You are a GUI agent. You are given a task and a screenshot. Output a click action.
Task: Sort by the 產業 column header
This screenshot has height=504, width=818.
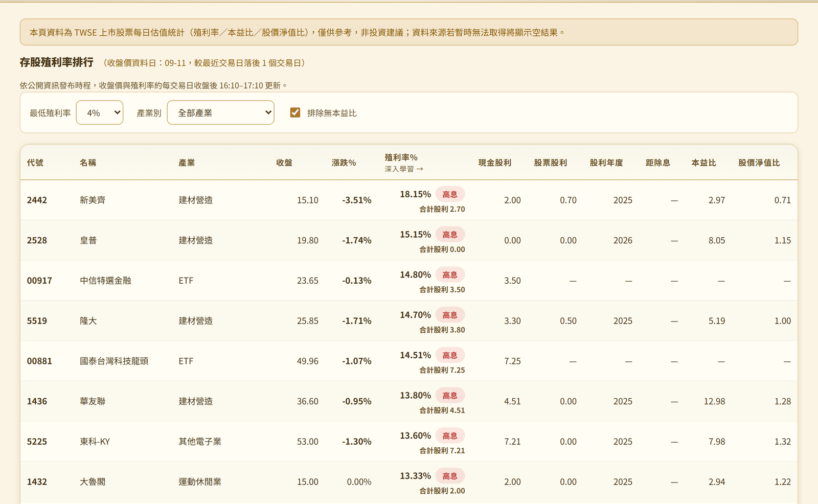click(x=187, y=163)
